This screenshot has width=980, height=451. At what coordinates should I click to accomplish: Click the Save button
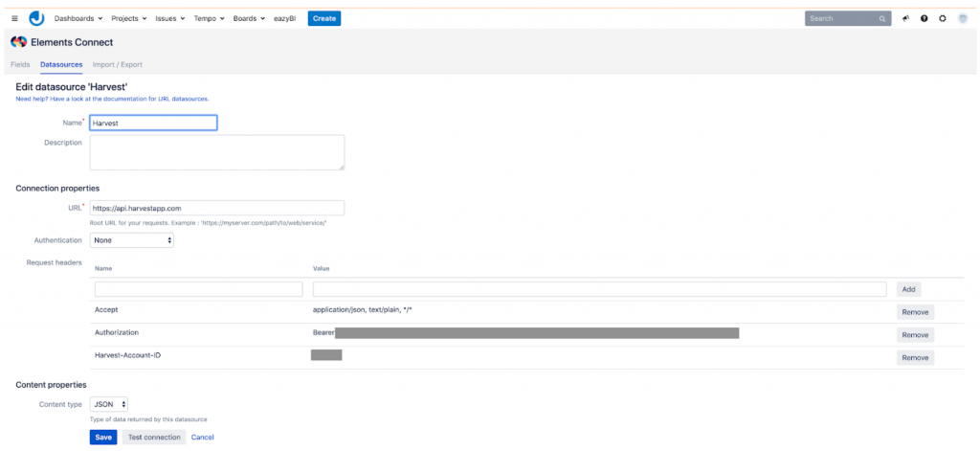[103, 438]
